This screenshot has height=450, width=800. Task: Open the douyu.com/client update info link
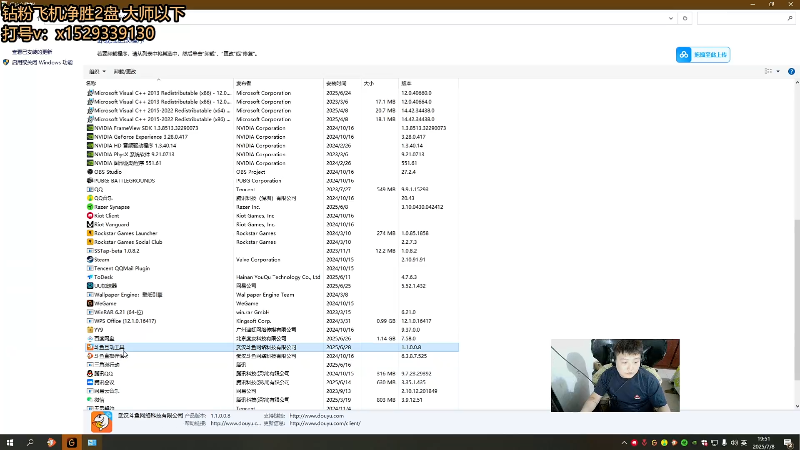[x=324, y=423]
